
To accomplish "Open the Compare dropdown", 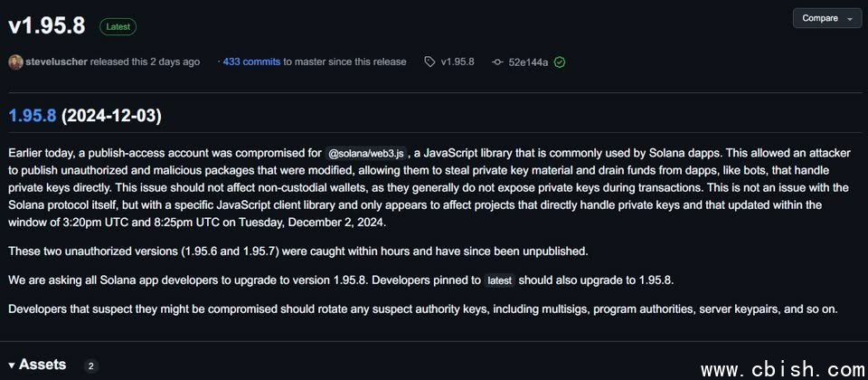I will click(827, 18).
